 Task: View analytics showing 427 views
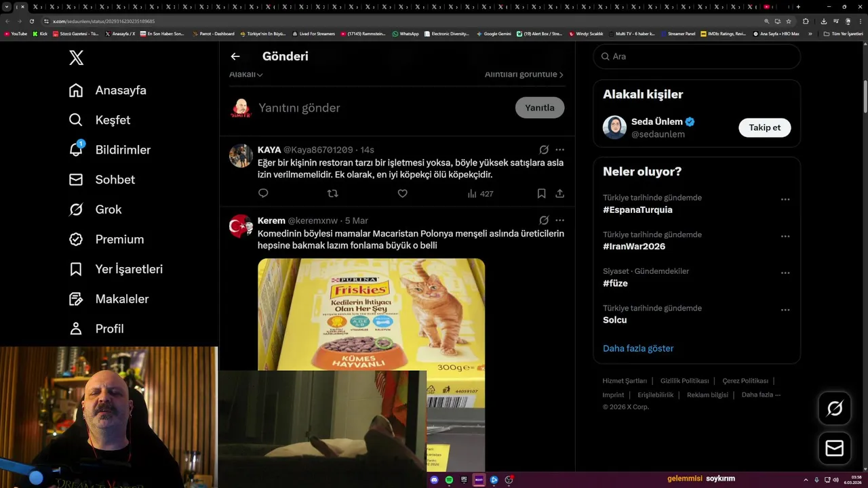[480, 194]
